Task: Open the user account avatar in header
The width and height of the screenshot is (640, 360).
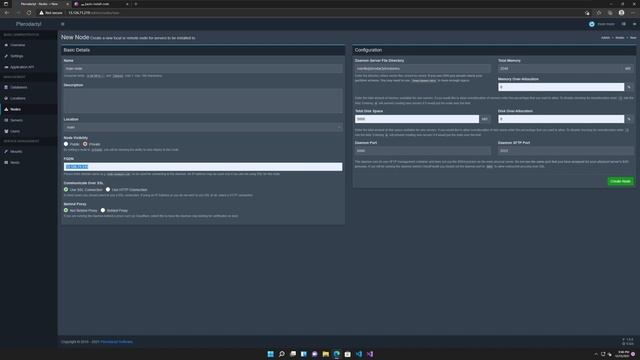Action: click(592, 24)
